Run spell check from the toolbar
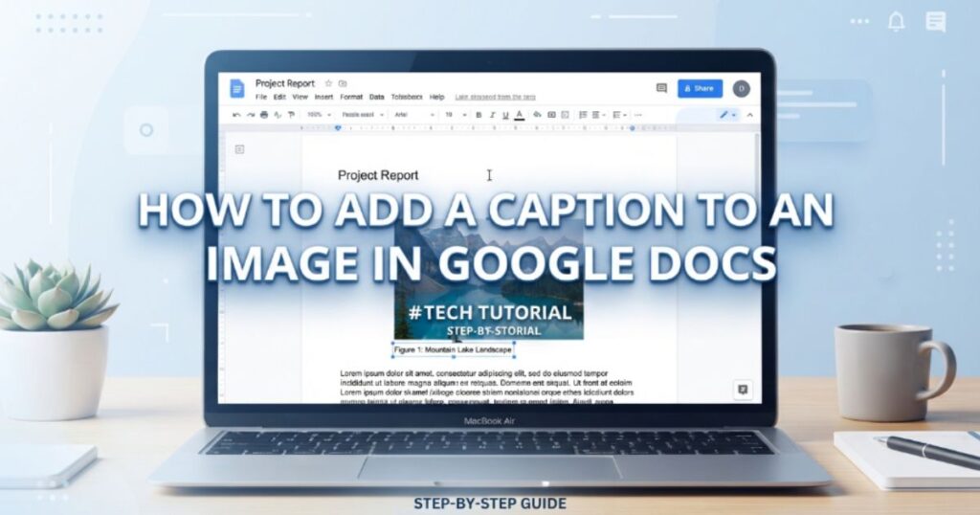The height and width of the screenshot is (515, 980). click(278, 115)
